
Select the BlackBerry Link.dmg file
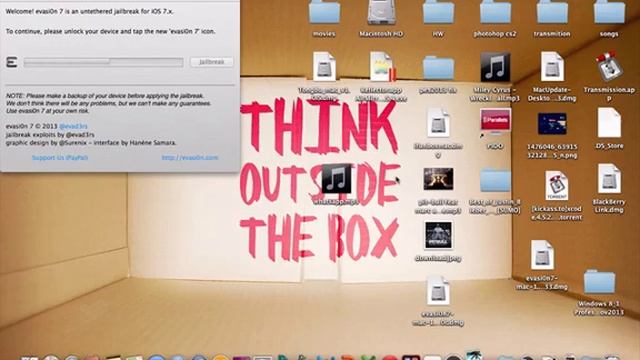[609, 179]
